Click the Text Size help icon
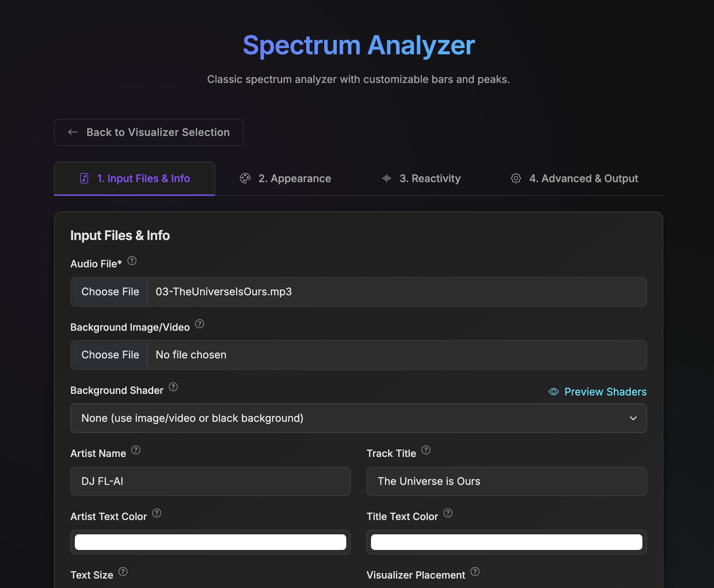Image resolution: width=714 pixels, height=588 pixels. pos(123,572)
